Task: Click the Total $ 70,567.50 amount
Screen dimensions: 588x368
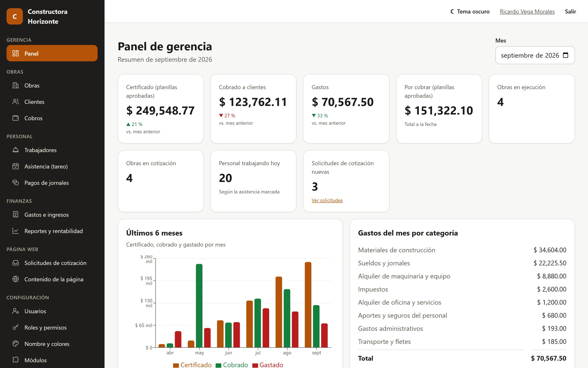Action: point(548,358)
